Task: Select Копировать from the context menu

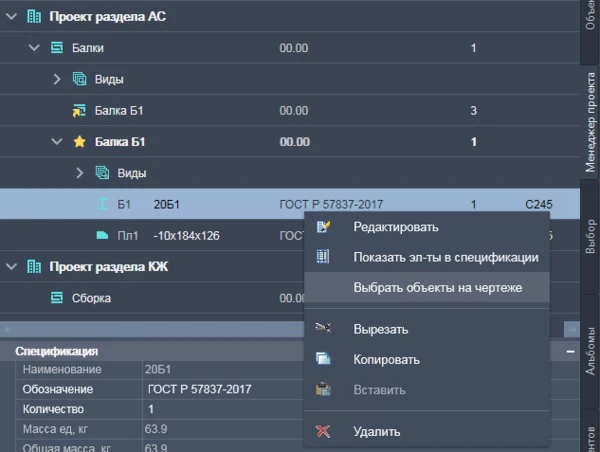Action: 386,359
